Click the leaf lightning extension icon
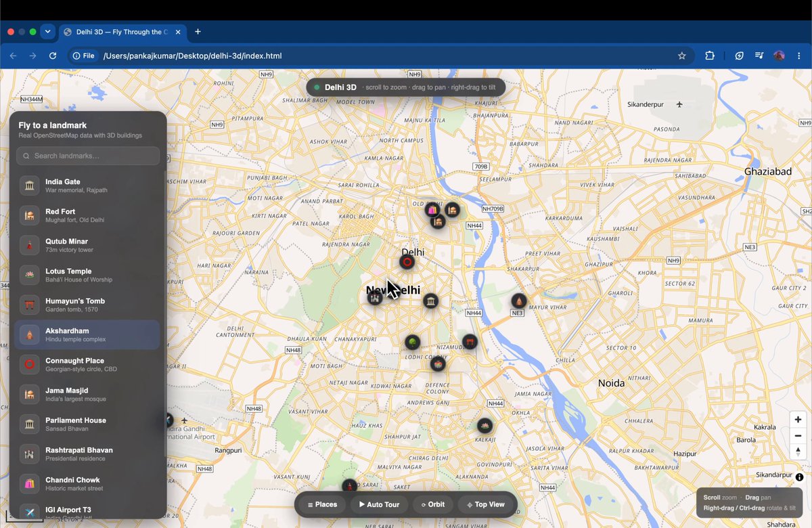Viewport: 812px width, 528px height. coord(740,56)
